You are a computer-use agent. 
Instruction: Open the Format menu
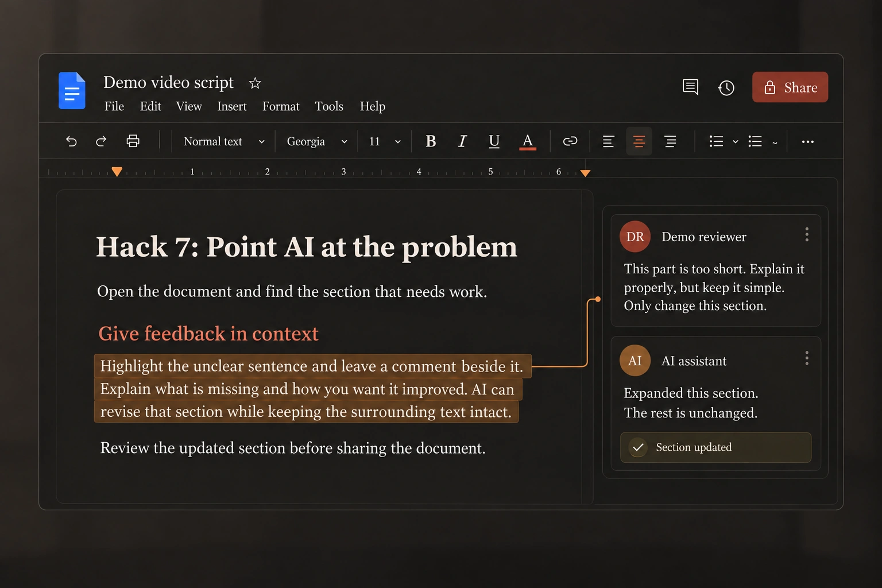point(281,106)
